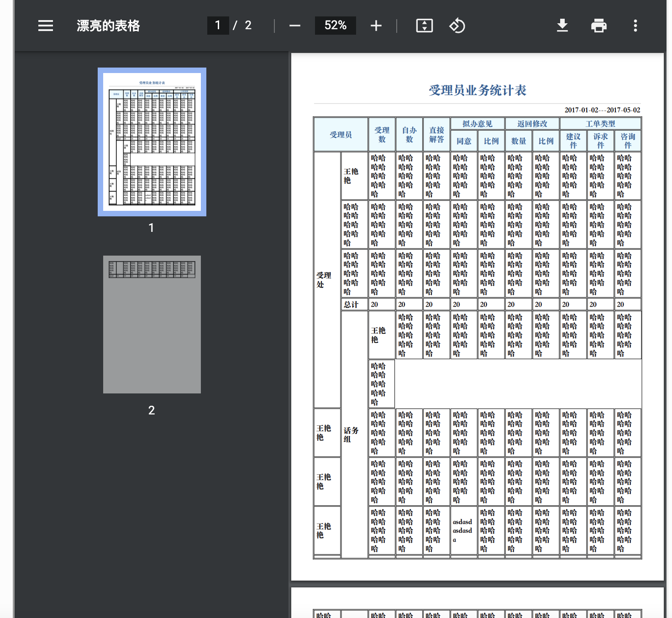Click the page number input field
The height and width of the screenshot is (618, 672).
pyautogui.click(x=218, y=26)
